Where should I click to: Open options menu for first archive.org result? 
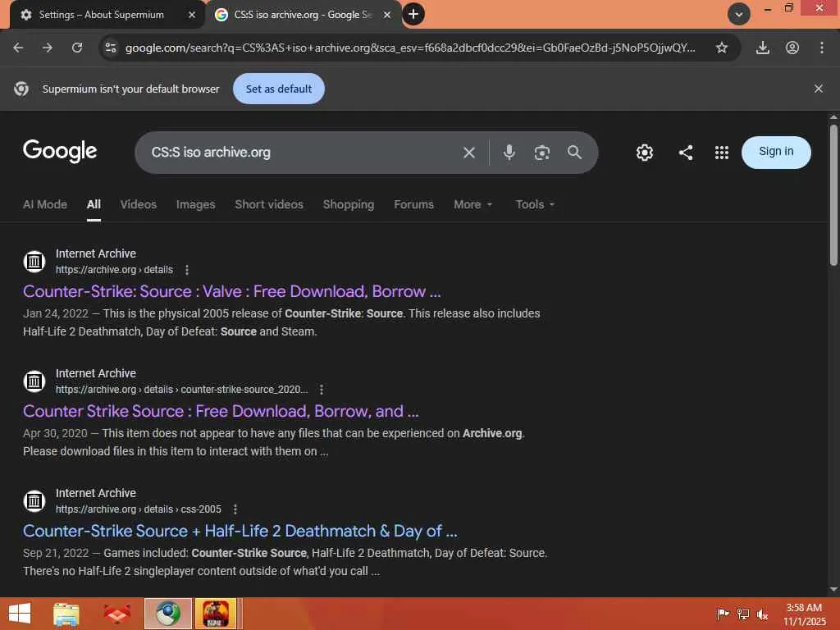click(186, 270)
